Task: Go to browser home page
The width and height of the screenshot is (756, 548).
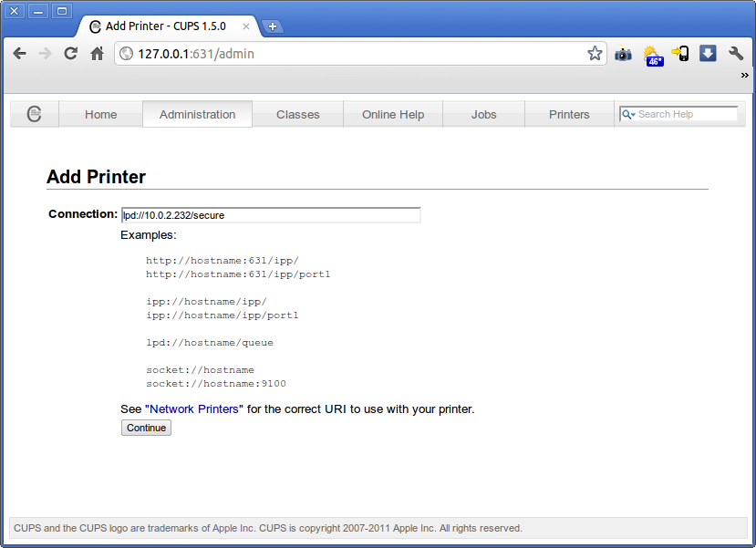Action: (x=97, y=54)
